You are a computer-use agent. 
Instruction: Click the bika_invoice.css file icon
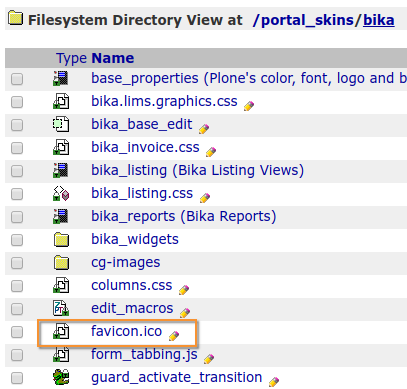click(61, 147)
